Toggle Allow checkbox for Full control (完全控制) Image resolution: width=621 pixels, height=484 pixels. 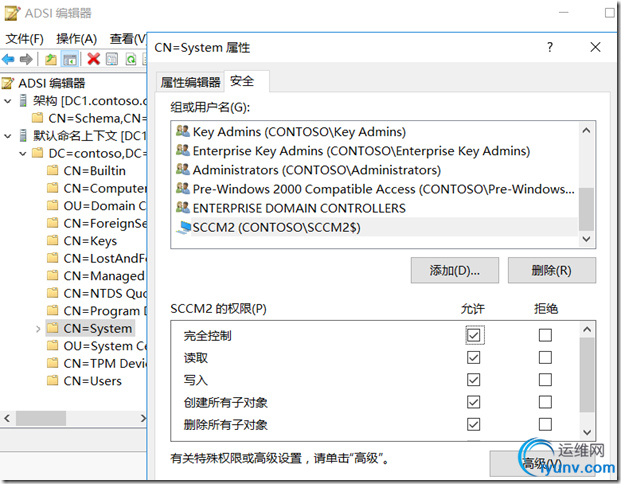point(474,335)
